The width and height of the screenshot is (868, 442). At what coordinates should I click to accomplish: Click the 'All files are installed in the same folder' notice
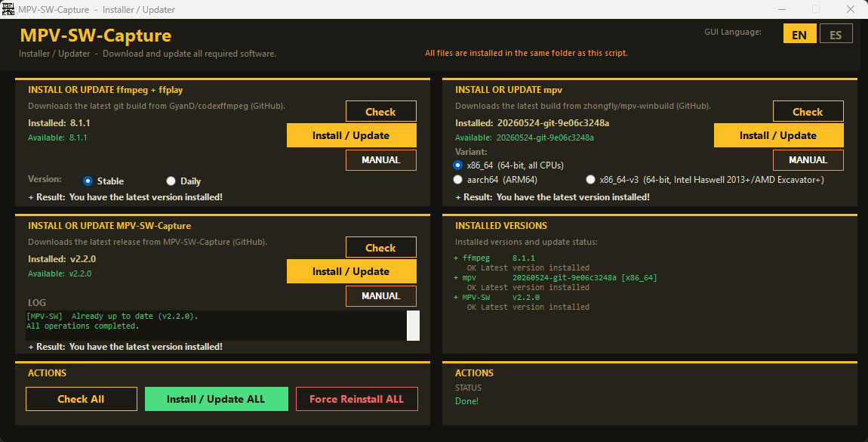(x=526, y=53)
